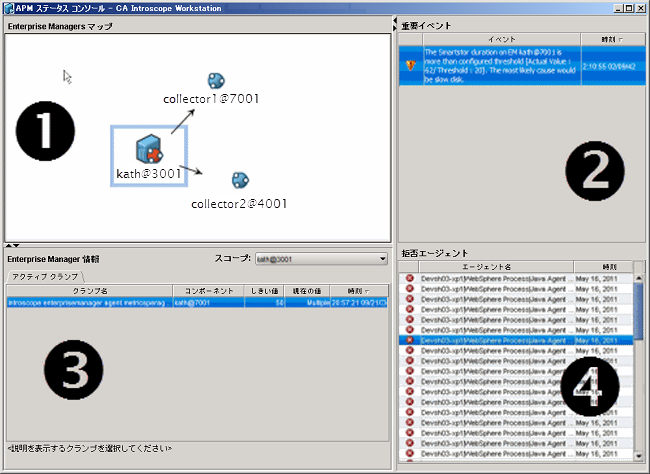The height and width of the screenshot is (474, 650).
Task: Click the denied agents scrollbar down arrow
Action: (x=639, y=456)
